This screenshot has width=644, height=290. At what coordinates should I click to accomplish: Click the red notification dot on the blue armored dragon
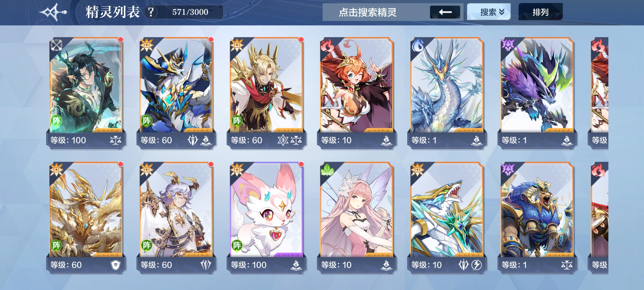point(211,39)
